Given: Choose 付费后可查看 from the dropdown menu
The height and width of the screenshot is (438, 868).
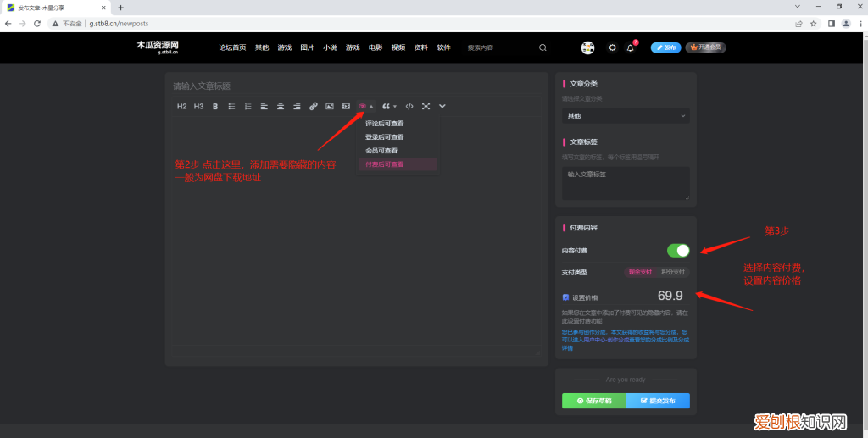Looking at the screenshot, I should (x=385, y=164).
